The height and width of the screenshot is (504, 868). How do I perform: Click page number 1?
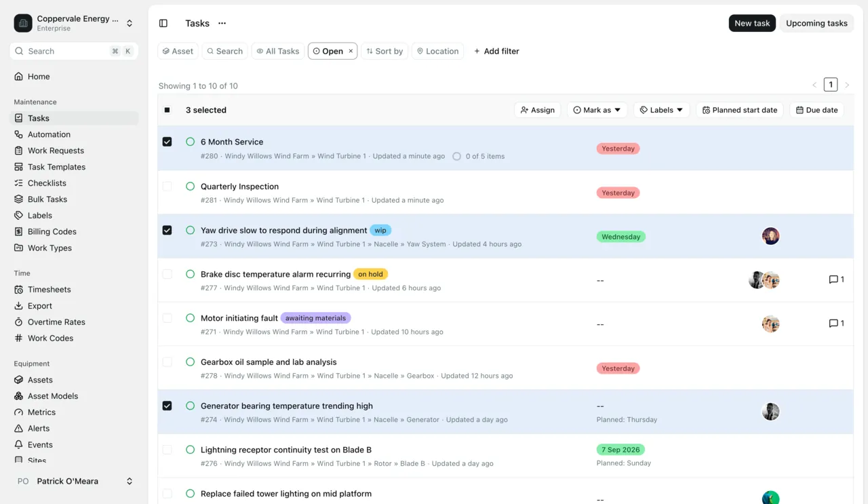point(831,85)
